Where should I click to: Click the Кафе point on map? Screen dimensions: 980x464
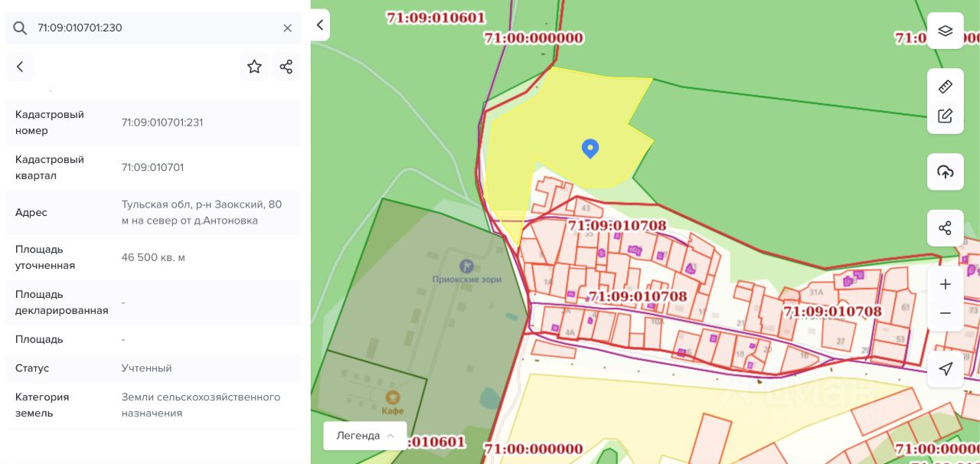point(392,402)
